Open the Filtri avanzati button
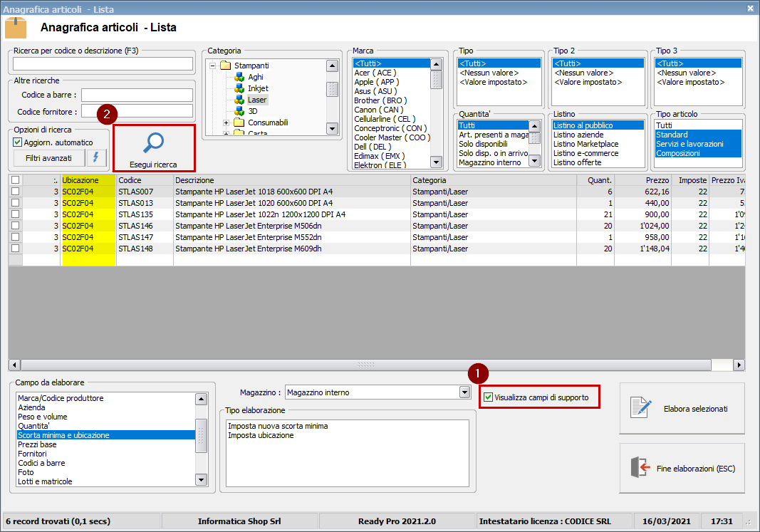The height and width of the screenshot is (532, 760). 48,158
